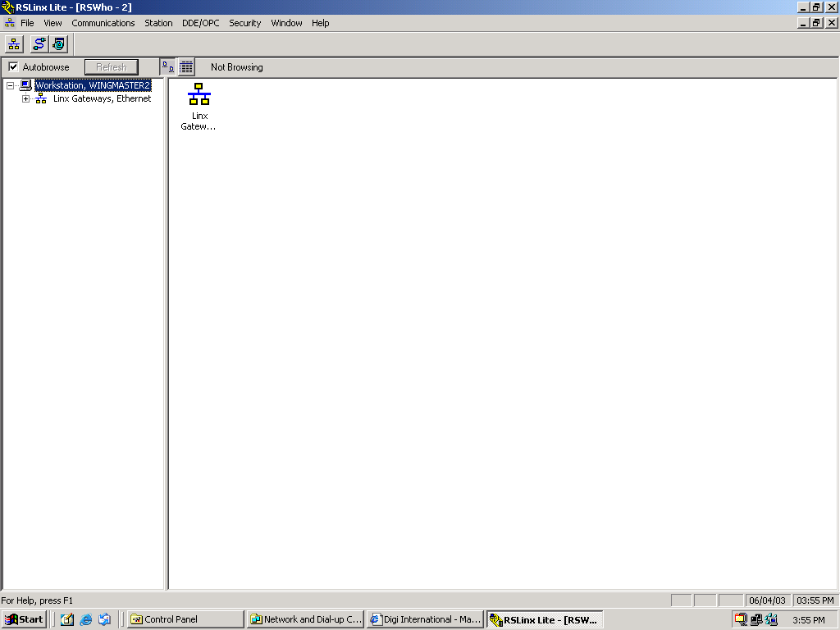Click the Driver Diagnostics toolbar icon
The width and height of the screenshot is (840, 630).
59,44
